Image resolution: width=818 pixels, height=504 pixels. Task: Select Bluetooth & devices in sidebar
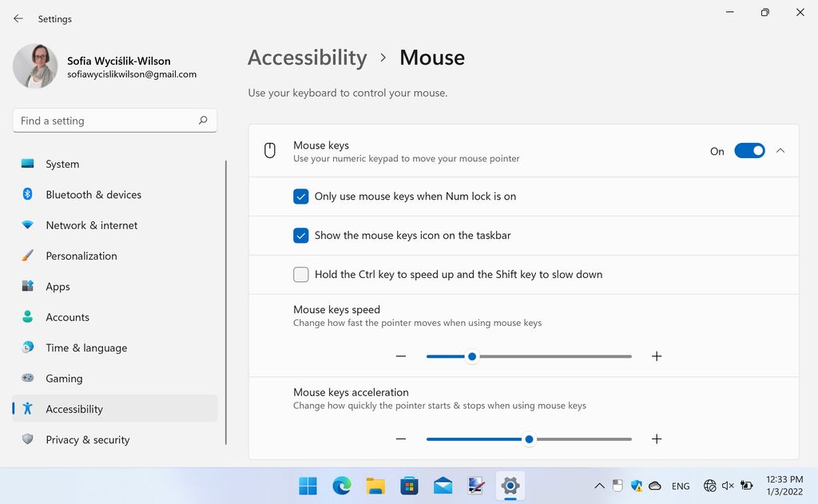coord(93,194)
